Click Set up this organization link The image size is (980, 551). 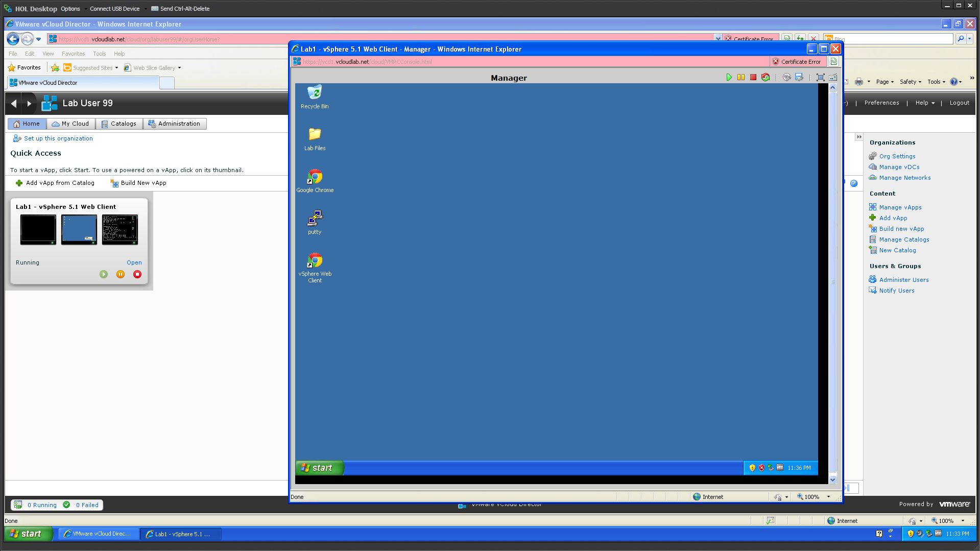click(58, 138)
